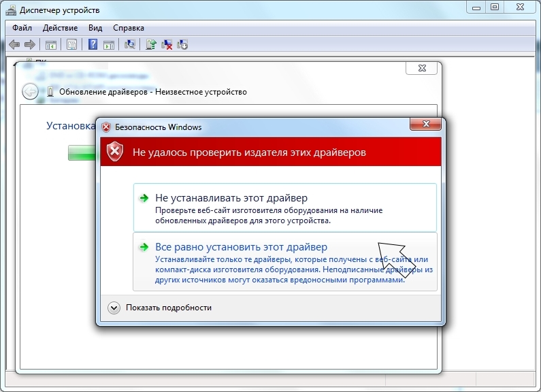Open the Справка menu
This screenshot has height=392, width=541.
[x=129, y=28]
